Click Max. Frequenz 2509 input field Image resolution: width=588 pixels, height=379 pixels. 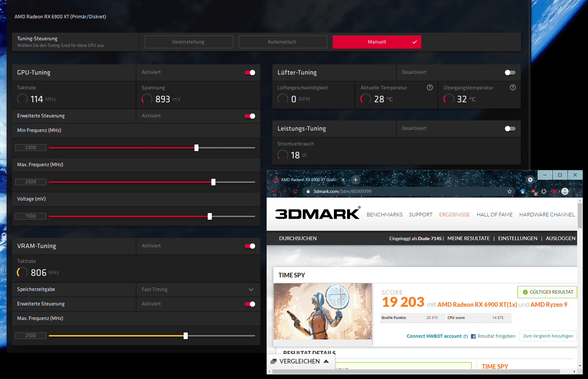pos(31,182)
